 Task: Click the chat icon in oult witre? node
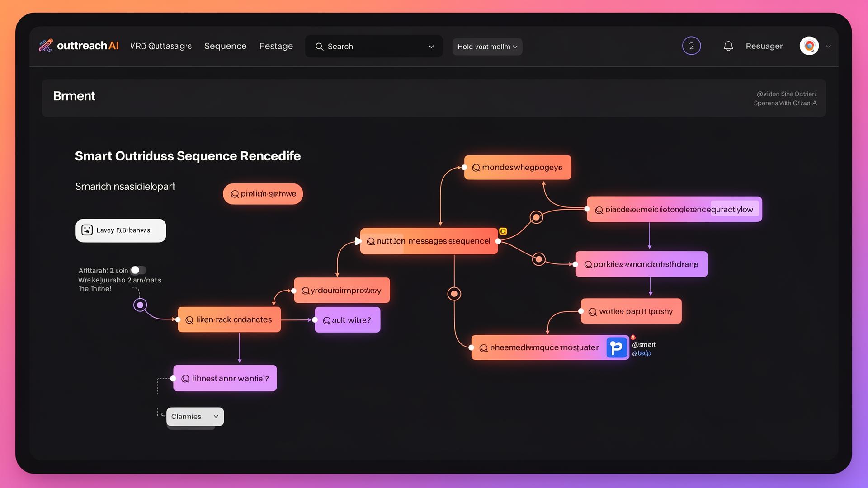point(327,320)
